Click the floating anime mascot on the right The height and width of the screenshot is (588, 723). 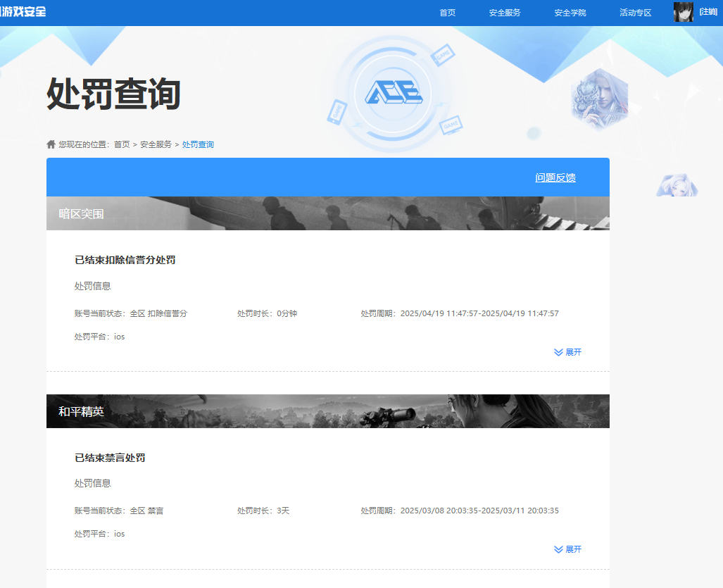677,186
